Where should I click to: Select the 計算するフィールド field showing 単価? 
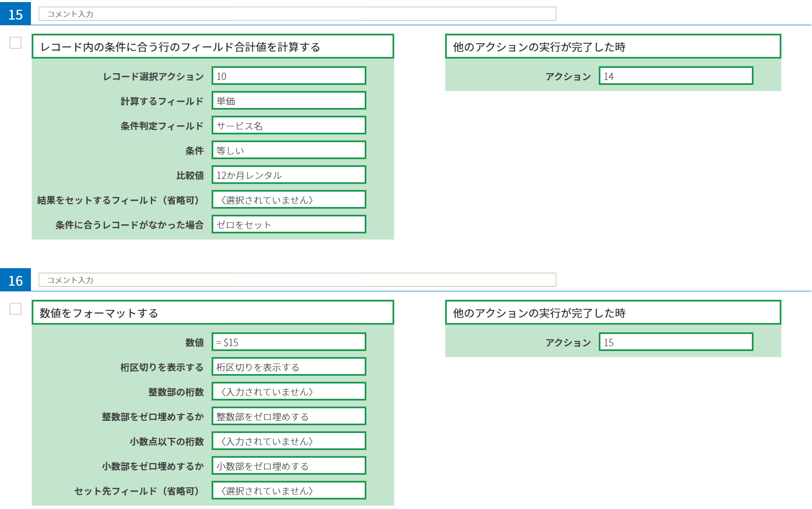(289, 101)
